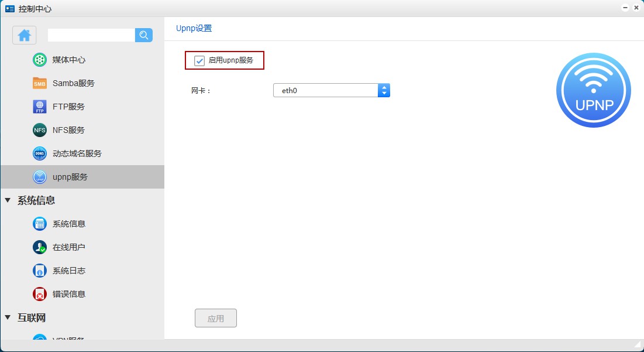Click the blue search magnifier icon
This screenshot has width=644, height=352.
click(144, 35)
